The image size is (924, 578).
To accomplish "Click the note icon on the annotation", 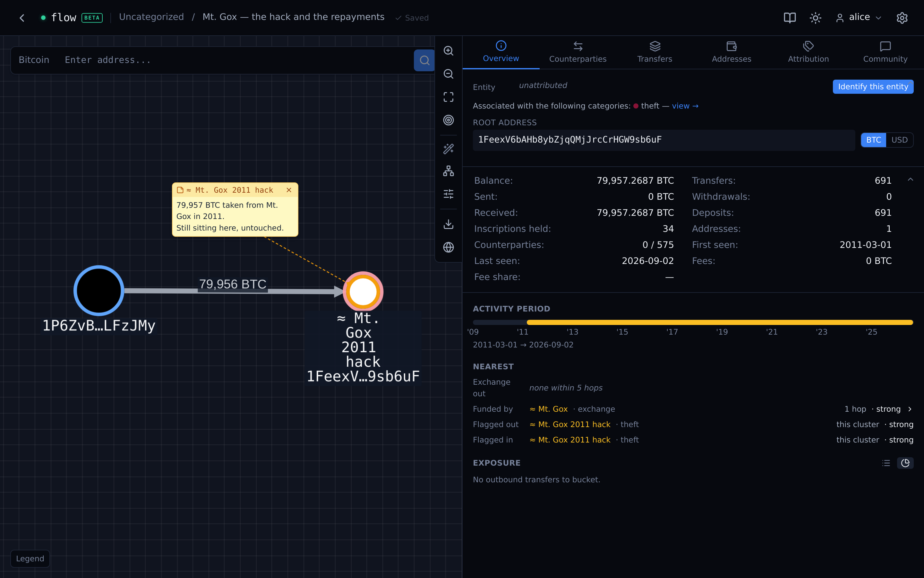I will [x=180, y=190].
